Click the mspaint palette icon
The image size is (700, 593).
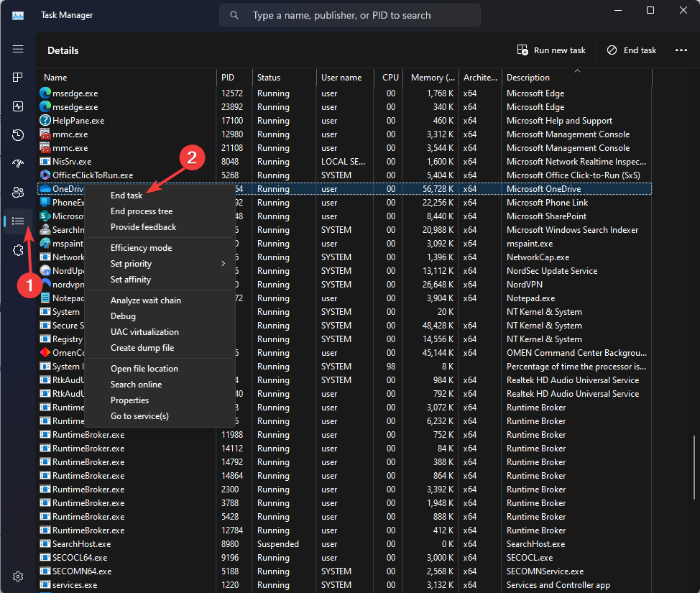[x=45, y=244]
